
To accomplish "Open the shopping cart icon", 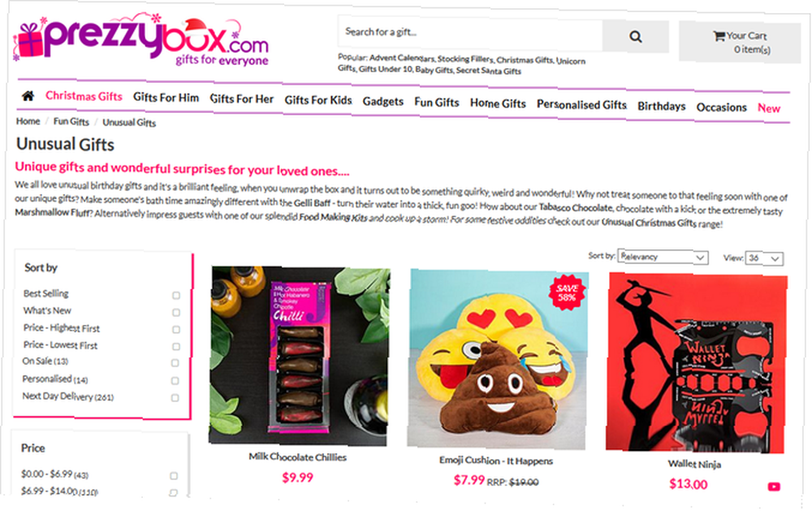I will point(719,36).
